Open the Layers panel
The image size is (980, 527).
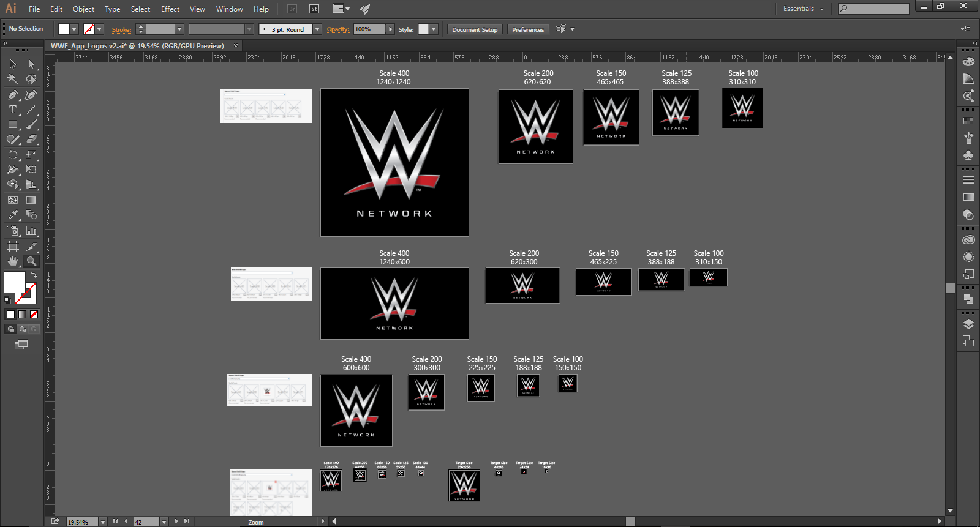click(x=968, y=324)
